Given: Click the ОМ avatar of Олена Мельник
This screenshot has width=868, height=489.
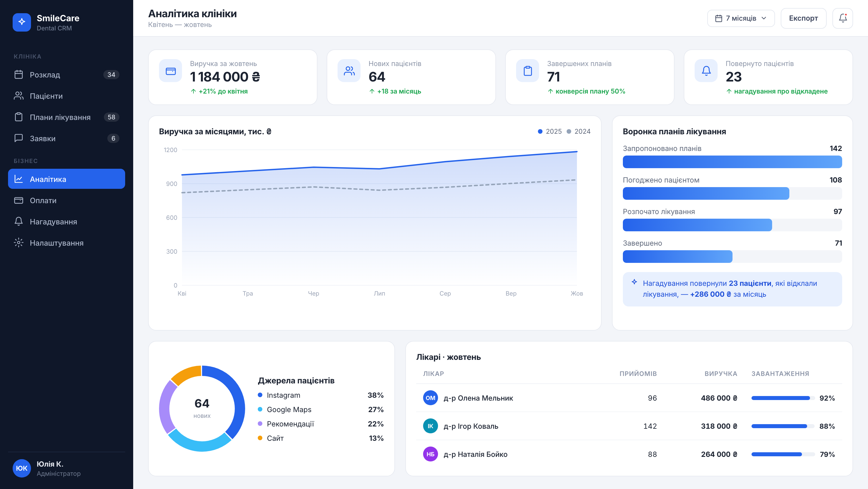Looking at the screenshot, I should pos(430,398).
